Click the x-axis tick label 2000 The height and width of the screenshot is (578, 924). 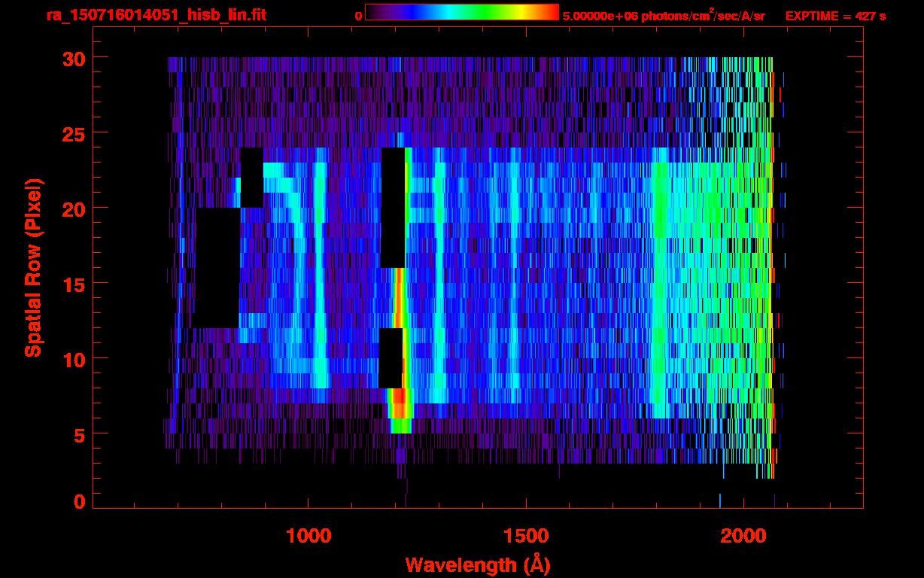[744, 534]
